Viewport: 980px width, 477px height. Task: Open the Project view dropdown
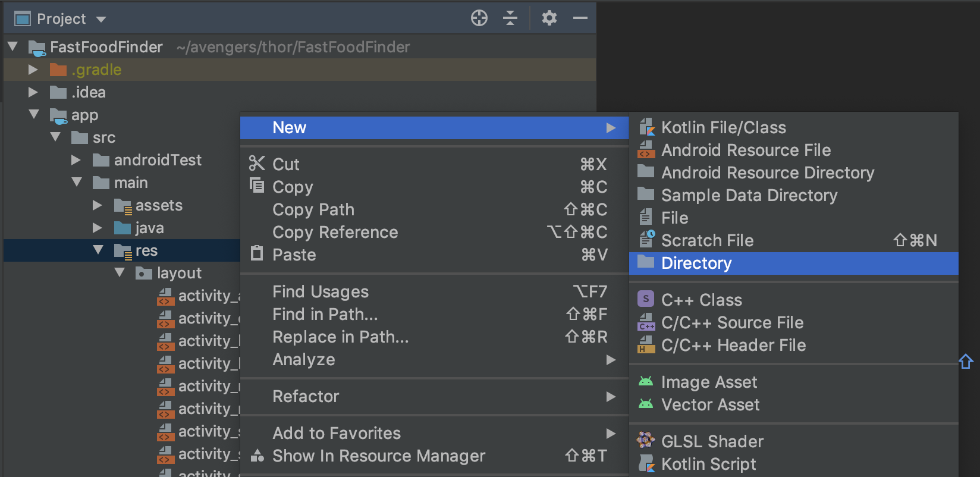[101, 20]
